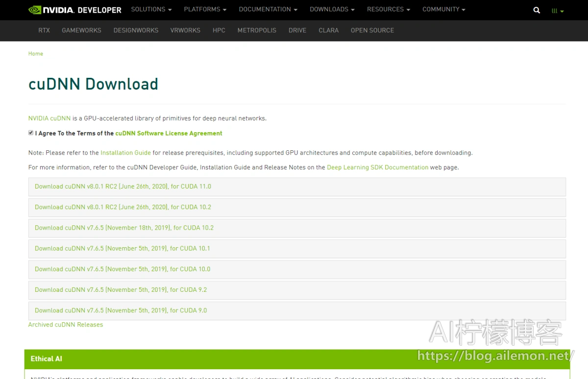The image size is (588, 379).
Task: Open the Drive section
Action: 297,30
